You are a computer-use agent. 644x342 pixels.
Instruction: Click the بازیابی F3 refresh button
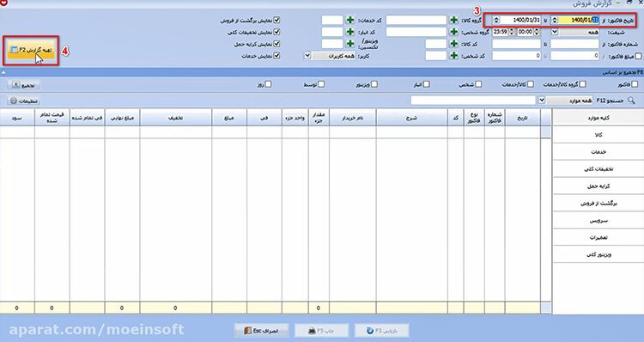[x=381, y=331]
